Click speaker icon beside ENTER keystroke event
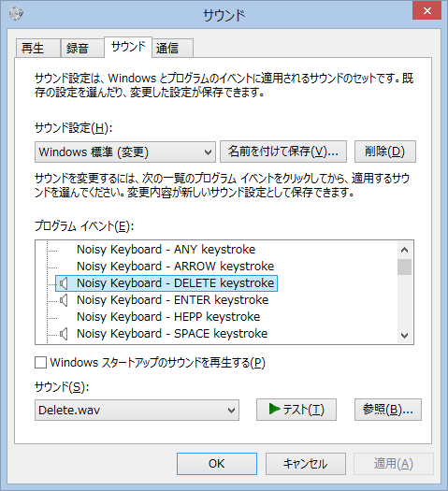The height and width of the screenshot is (491, 448). tap(64, 300)
